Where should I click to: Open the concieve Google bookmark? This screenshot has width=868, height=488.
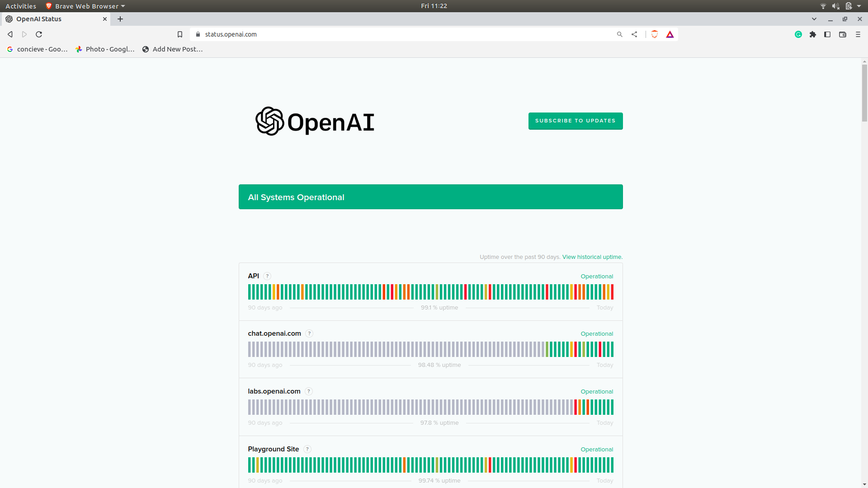tap(38, 49)
